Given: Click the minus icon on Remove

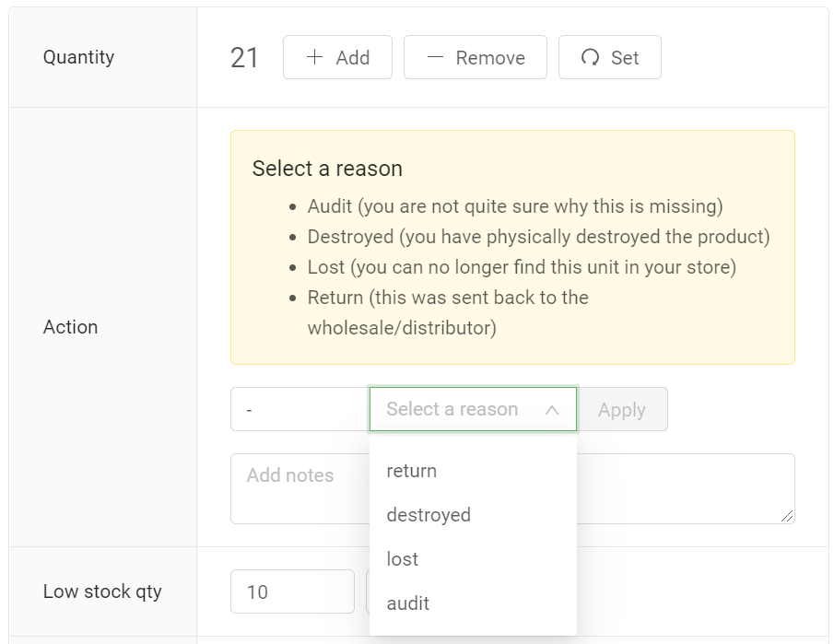Looking at the screenshot, I should [435, 57].
